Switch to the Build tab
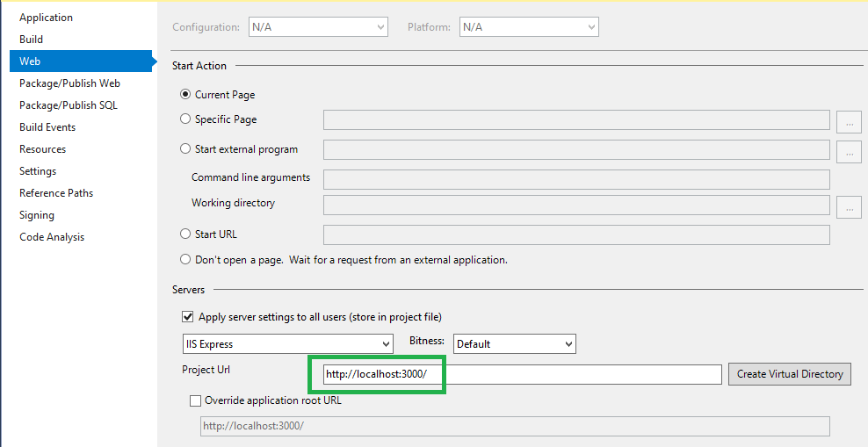 coord(31,40)
